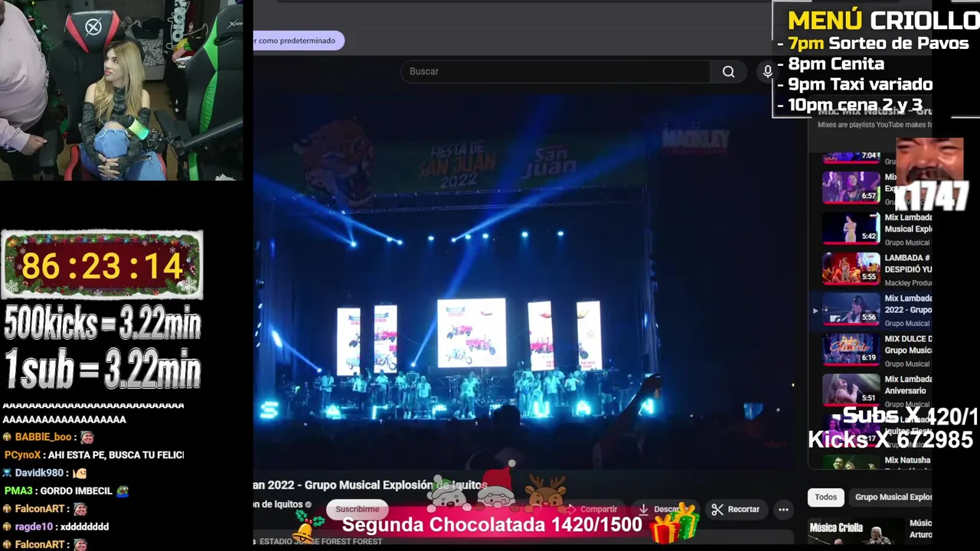Click currently playing 5:56 playlist thumbnail

(851, 308)
